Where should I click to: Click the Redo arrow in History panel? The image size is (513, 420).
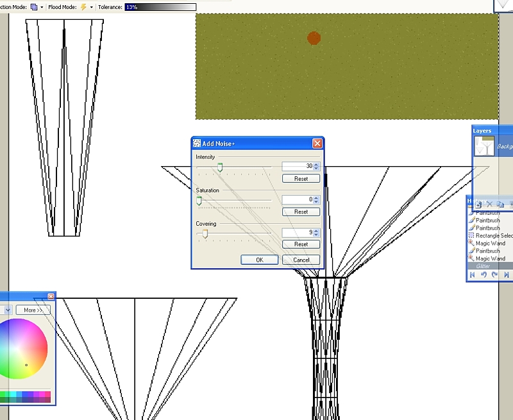494,274
